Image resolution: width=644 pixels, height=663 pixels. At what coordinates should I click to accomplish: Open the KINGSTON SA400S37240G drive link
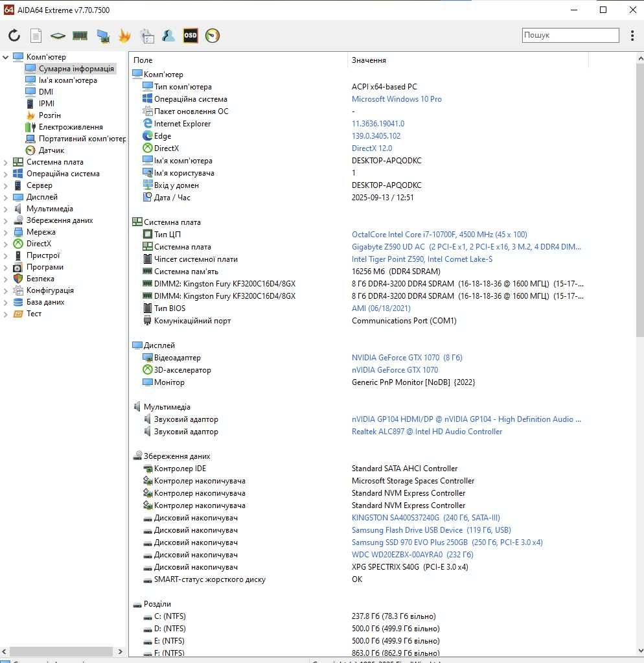[x=426, y=518]
